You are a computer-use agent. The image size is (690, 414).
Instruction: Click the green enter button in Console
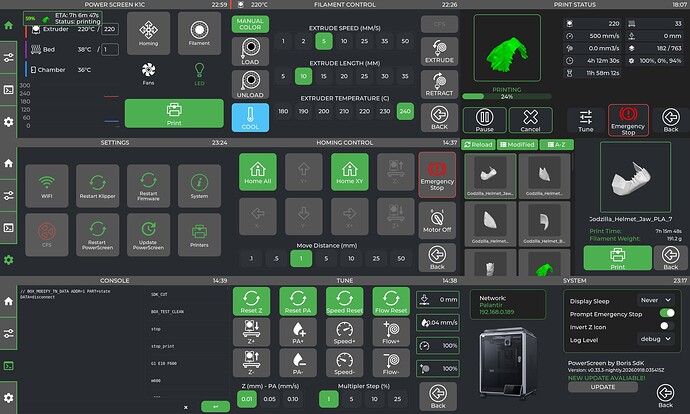click(215, 406)
